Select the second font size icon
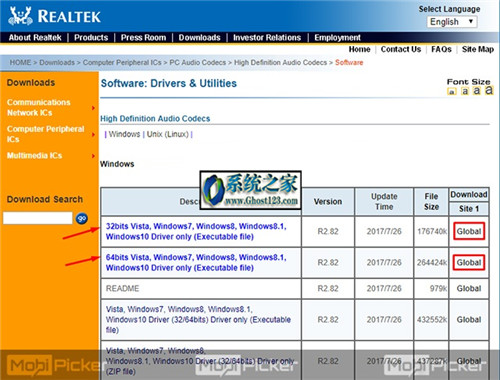Image resolution: width=500 pixels, height=380 pixels. [465, 91]
